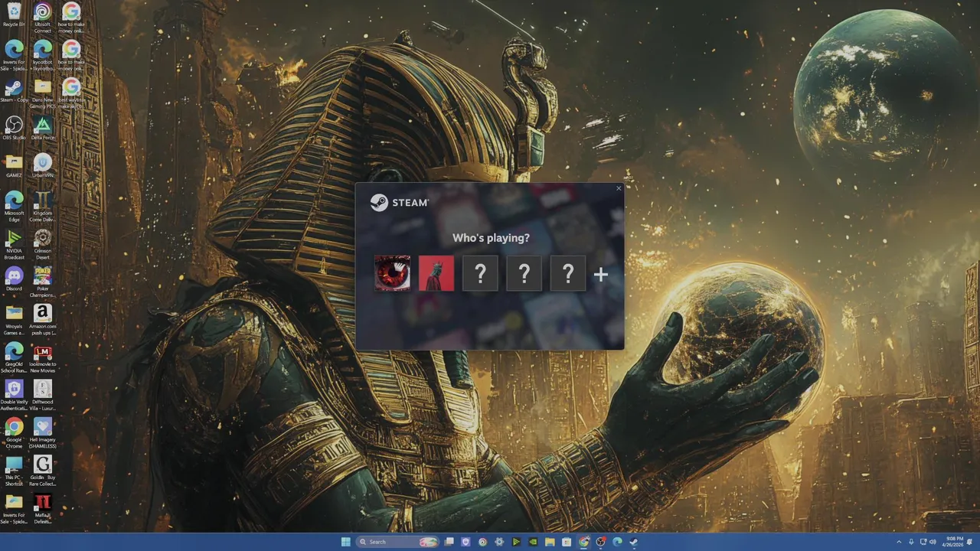
Task: Show hidden system tray icons
Action: (x=899, y=542)
